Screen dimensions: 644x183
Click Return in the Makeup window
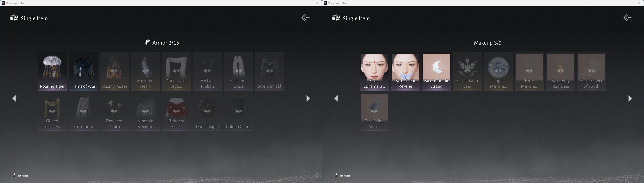click(x=343, y=176)
